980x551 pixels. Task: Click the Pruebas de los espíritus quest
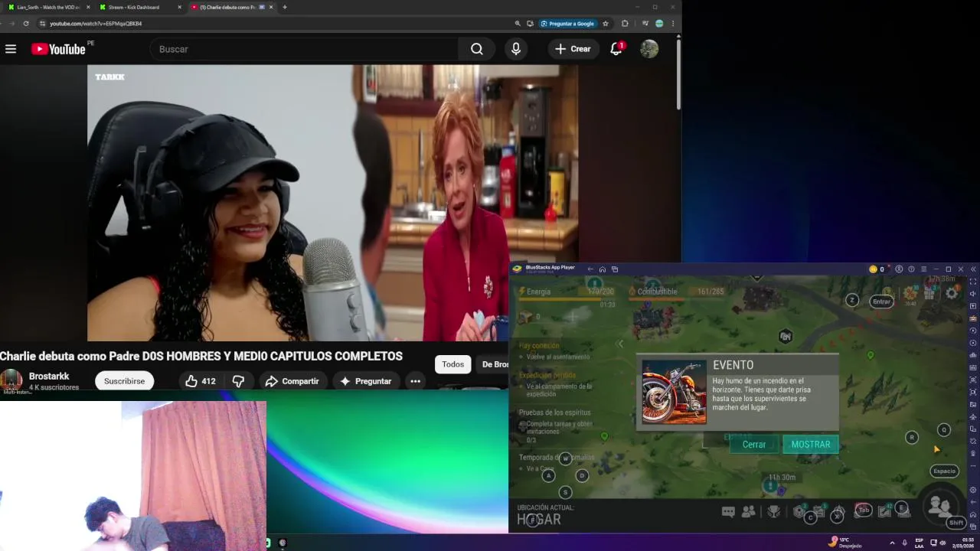[x=555, y=412]
